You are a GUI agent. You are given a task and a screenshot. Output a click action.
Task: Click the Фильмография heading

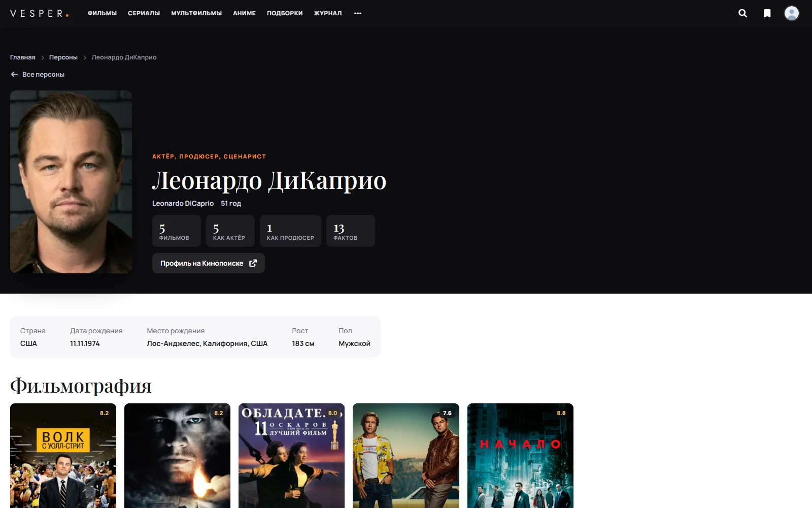tap(81, 386)
